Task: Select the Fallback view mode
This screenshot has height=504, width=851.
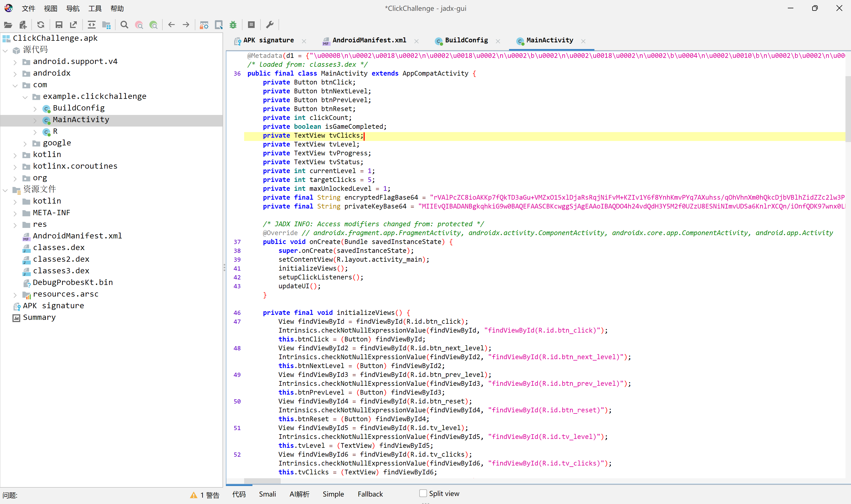Action: (370, 494)
